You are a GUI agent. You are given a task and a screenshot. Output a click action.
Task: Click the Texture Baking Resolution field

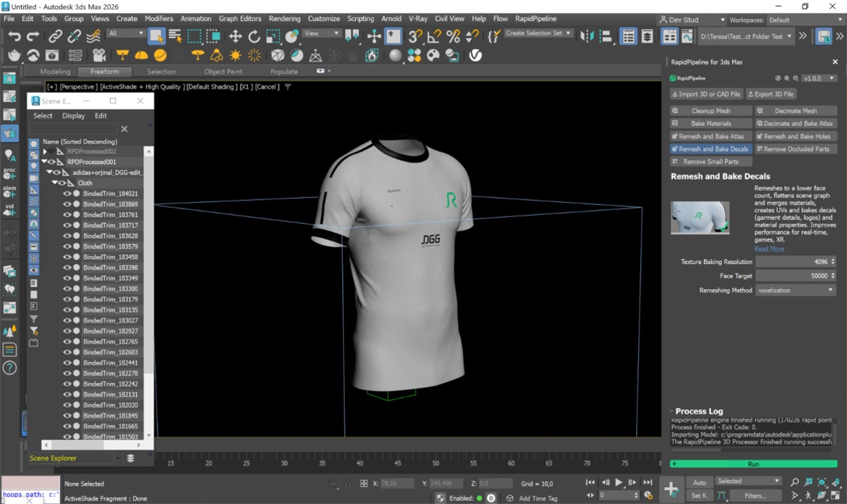tap(795, 262)
